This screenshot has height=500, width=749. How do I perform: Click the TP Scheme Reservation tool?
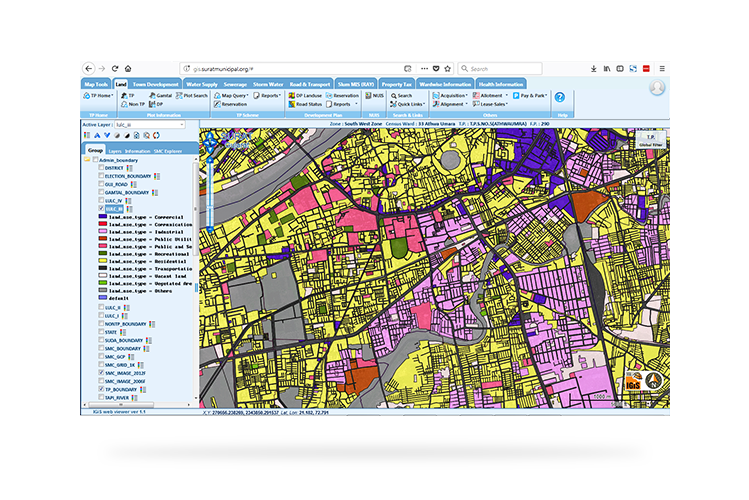coord(231,104)
